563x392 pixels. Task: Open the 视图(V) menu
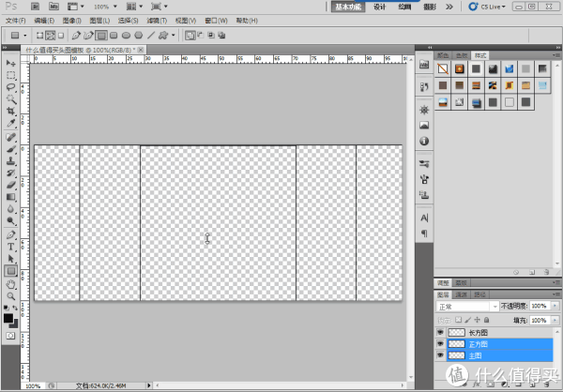point(186,21)
